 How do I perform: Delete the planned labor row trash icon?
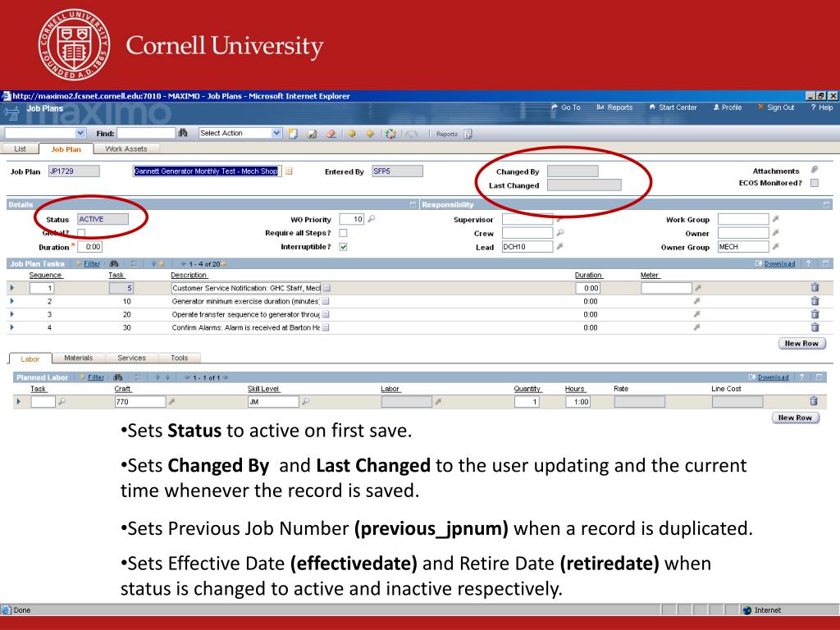(814, 400)
